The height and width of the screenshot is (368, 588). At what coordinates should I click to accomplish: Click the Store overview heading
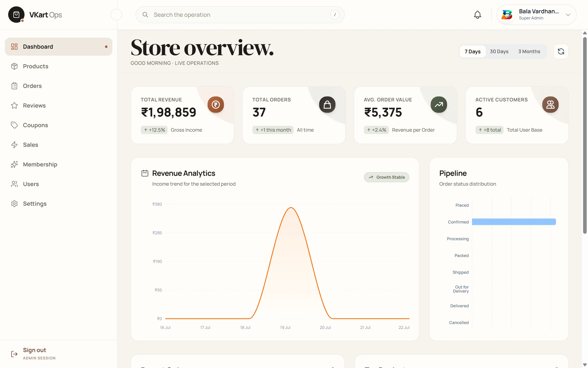202,48
